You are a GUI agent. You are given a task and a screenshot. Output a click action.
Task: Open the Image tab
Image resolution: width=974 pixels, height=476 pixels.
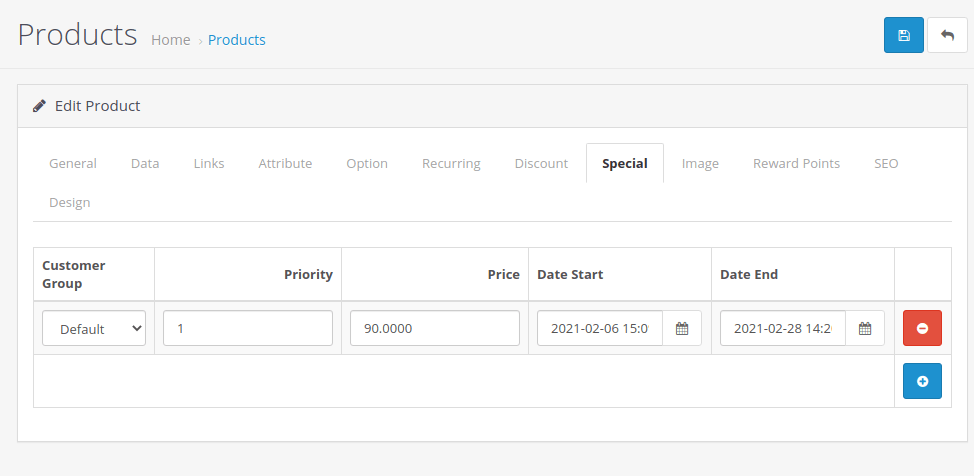tap(700, 163)
